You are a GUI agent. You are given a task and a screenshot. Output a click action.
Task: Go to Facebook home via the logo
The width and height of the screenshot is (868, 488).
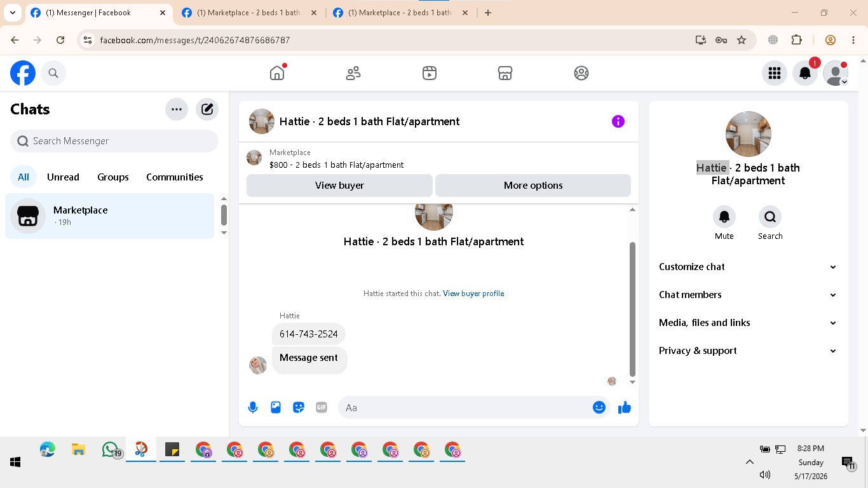[23, 73]
